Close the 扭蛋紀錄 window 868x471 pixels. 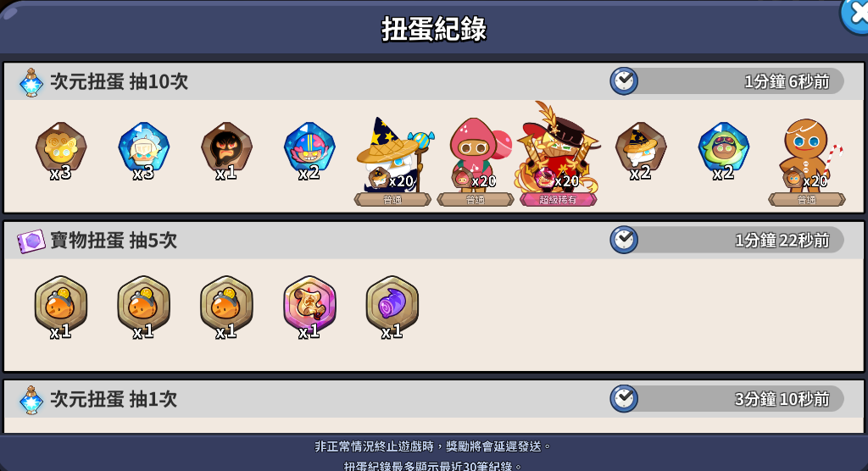coord(855,15)
